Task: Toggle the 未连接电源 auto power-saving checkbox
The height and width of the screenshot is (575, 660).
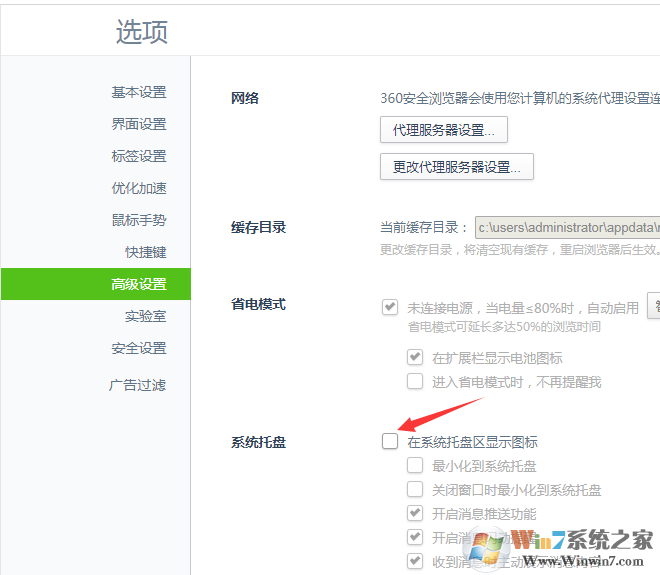Action: click(390, 307)
